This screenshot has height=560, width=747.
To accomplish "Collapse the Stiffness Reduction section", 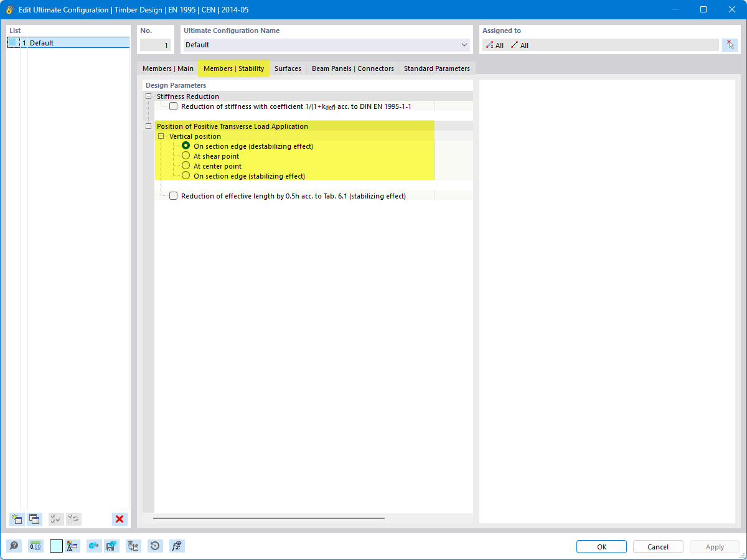I will (148, 96).
